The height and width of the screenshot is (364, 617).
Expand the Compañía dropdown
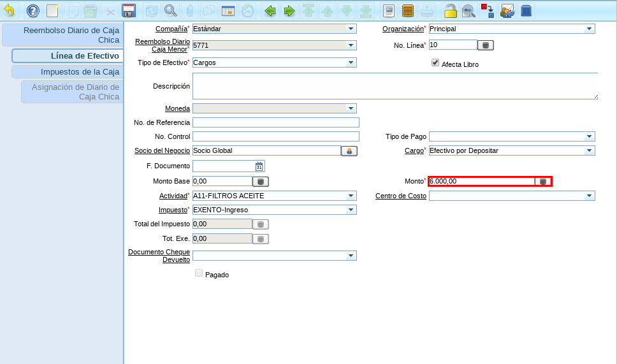(351, 29)
